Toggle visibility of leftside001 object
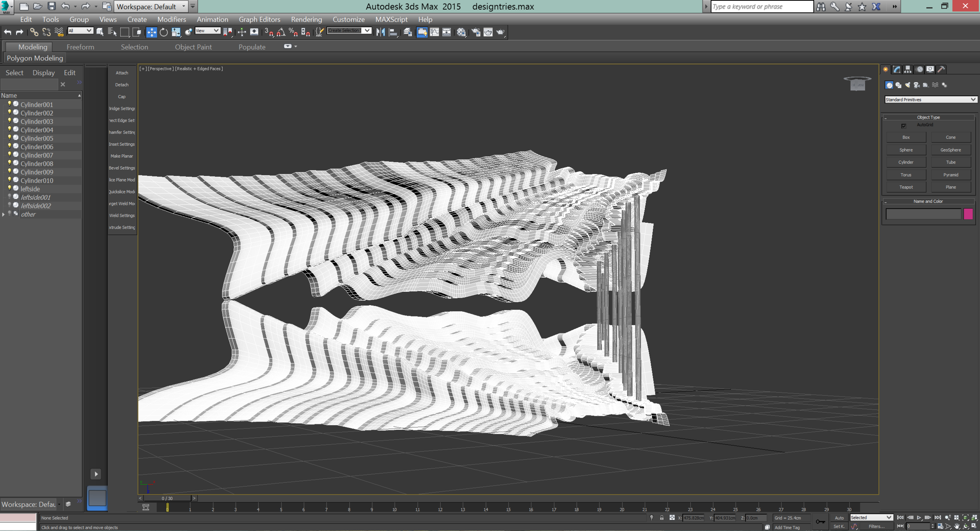This screenshot has width=980, height=531. [x=9, y=197]
